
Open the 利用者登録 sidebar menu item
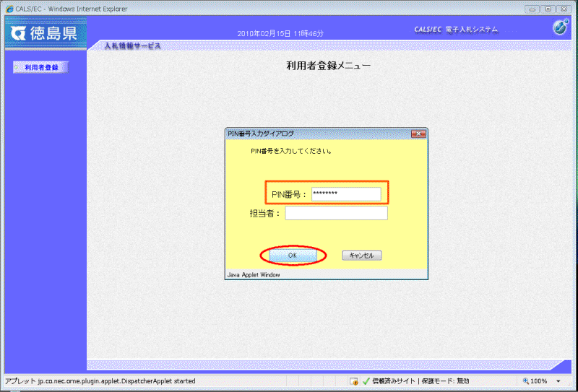pos(41,68)
